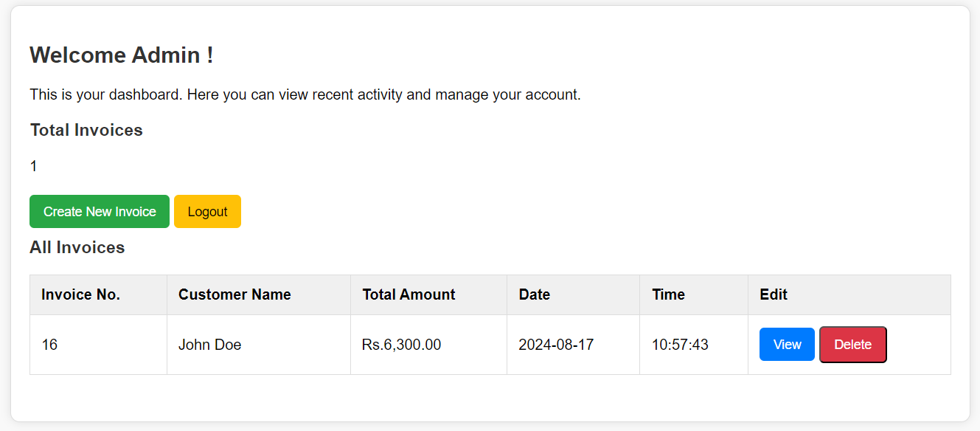Viewport: 980px width, 431px height.
Task: Delete John Doe's invoice
Action: (x=852, y=345)
